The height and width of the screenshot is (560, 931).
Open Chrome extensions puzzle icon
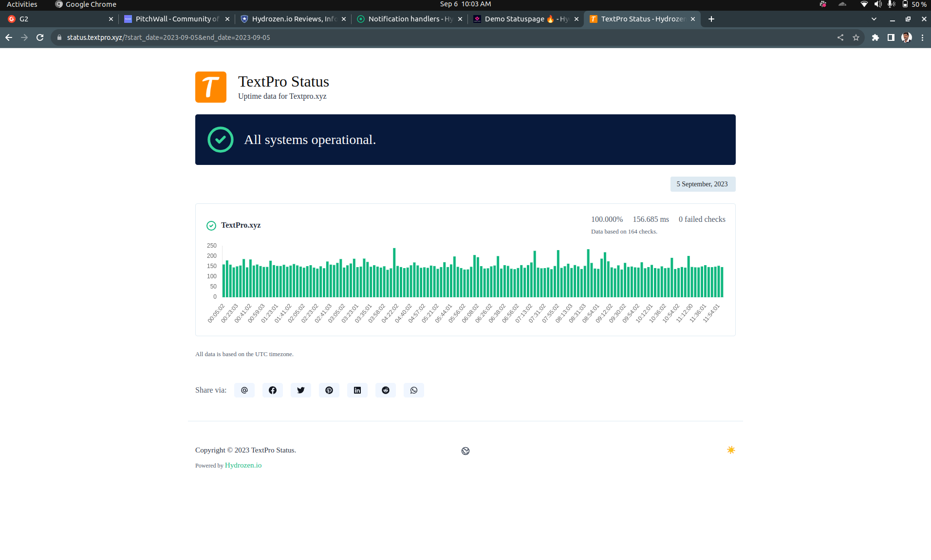point(875,37)
